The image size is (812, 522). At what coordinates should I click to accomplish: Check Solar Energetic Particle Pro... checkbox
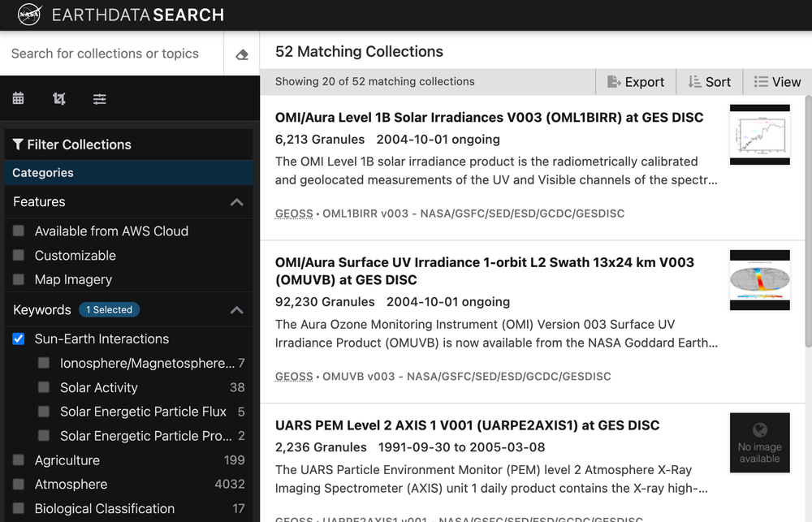click(44, 435)
